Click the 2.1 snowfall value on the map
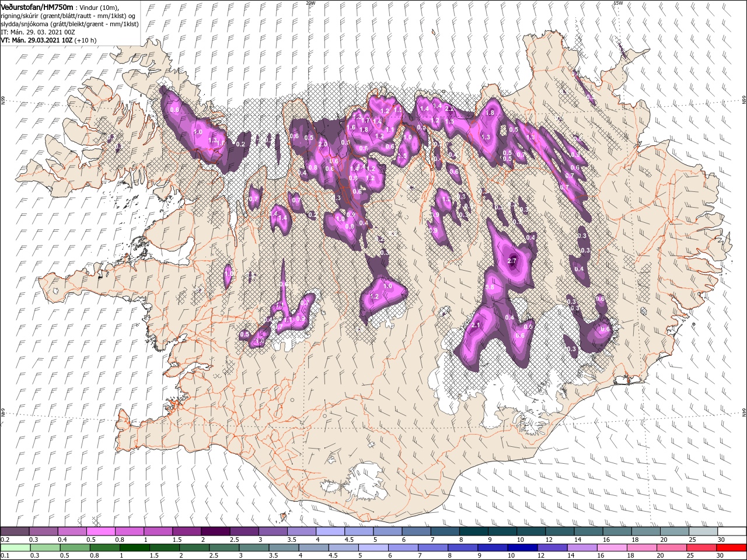This screenshot has width=747, height=560. coord(476,325)
